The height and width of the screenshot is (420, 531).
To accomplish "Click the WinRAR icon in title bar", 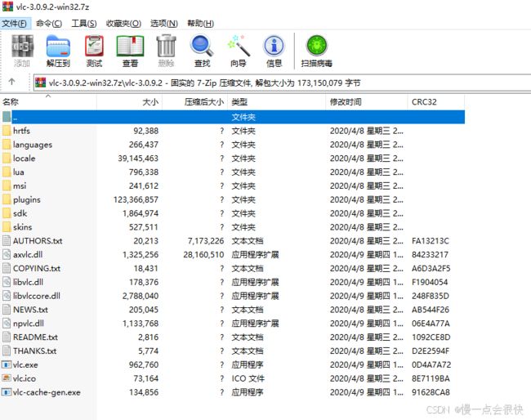I will [7, 7].
